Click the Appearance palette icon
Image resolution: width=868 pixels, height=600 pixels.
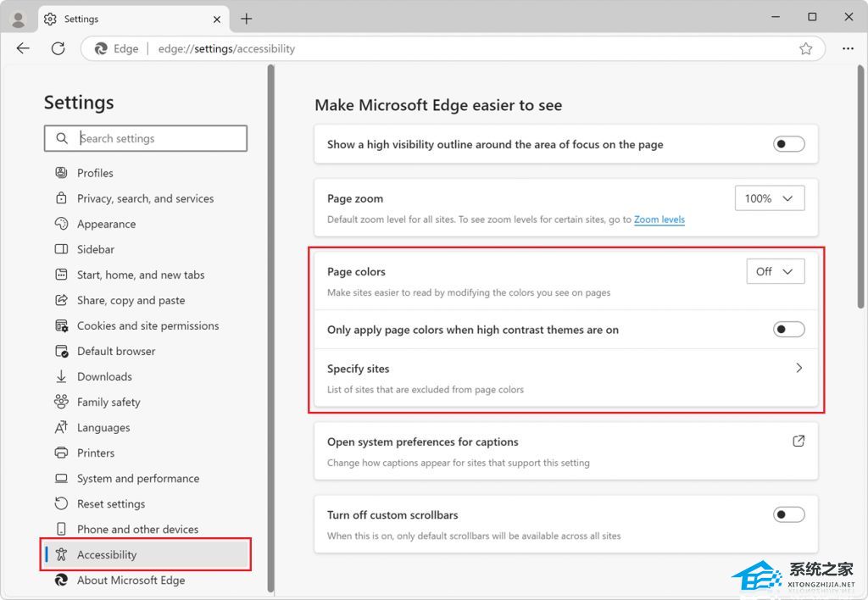pyautogui.click(x=61, y=224)
